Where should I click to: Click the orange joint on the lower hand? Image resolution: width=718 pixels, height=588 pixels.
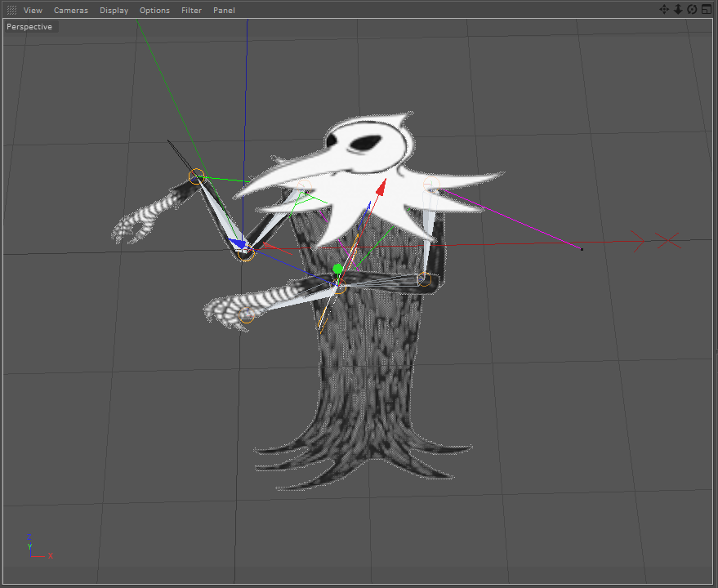[247, 315]
